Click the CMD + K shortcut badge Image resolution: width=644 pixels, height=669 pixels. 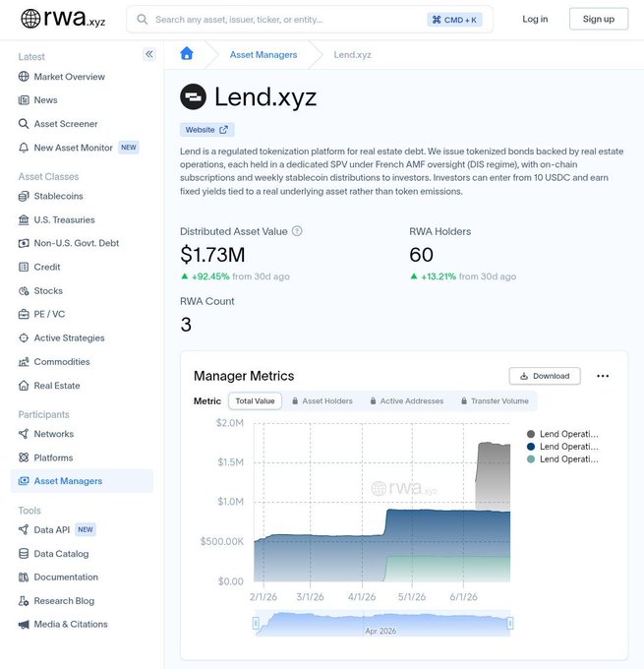pyautogui.click(x=454, y=20)
